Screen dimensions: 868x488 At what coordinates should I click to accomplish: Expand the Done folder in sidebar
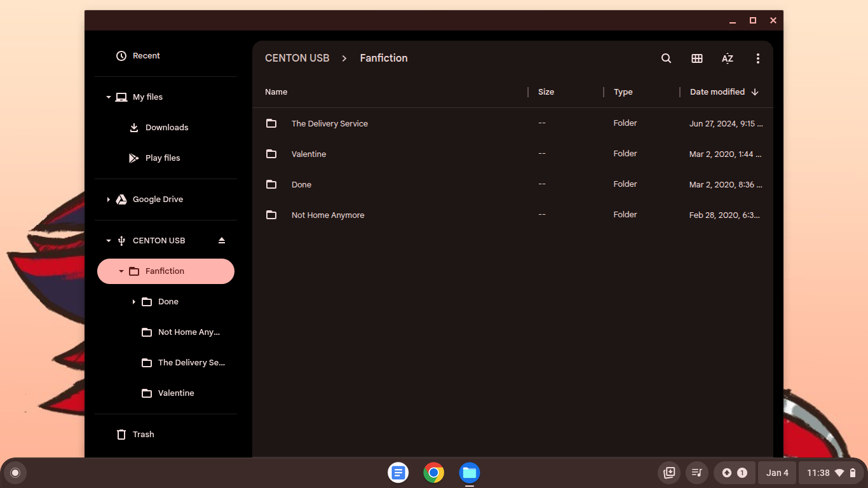pos(134,302)
